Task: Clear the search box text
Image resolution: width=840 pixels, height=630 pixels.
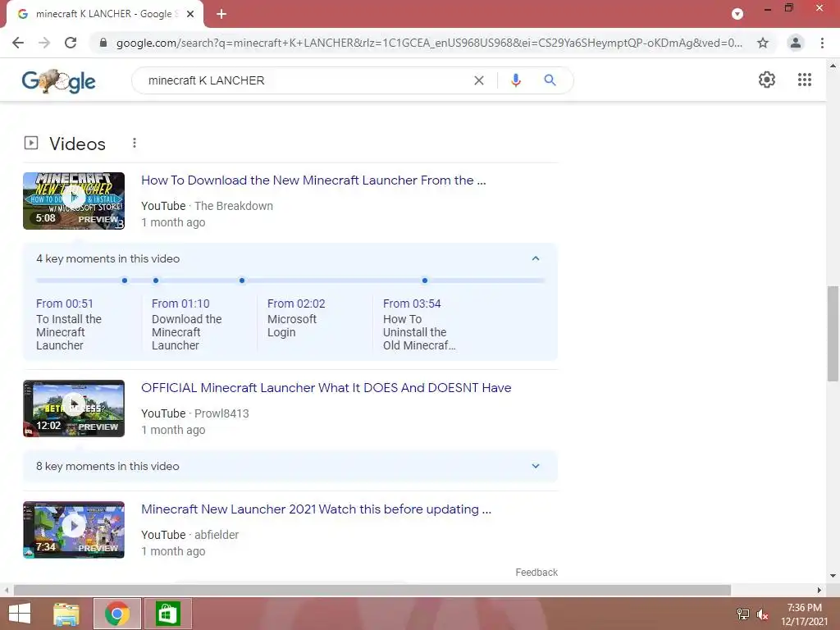Action: [x=479, y=80]
